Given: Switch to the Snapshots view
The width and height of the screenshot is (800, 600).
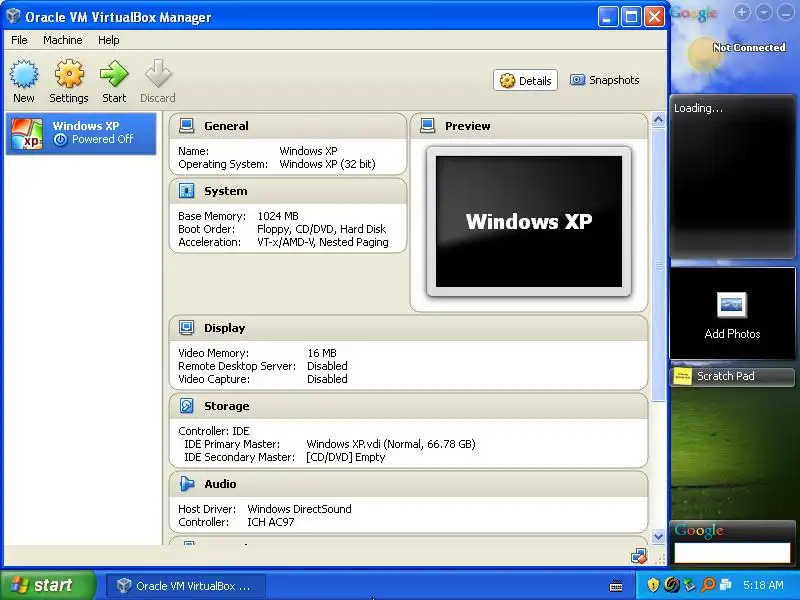Looking at the screenshot, I should pyautogui.click(x=605, y=80).
